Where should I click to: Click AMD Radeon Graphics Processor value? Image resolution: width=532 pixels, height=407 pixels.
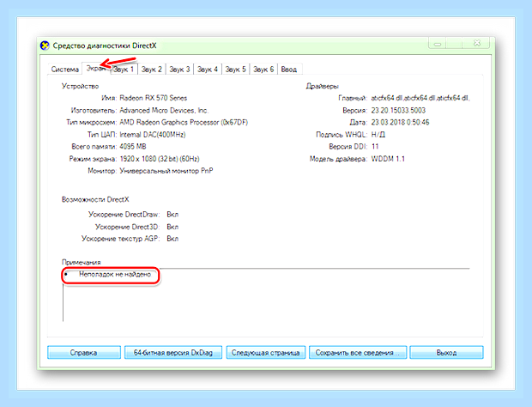point(184,122)
